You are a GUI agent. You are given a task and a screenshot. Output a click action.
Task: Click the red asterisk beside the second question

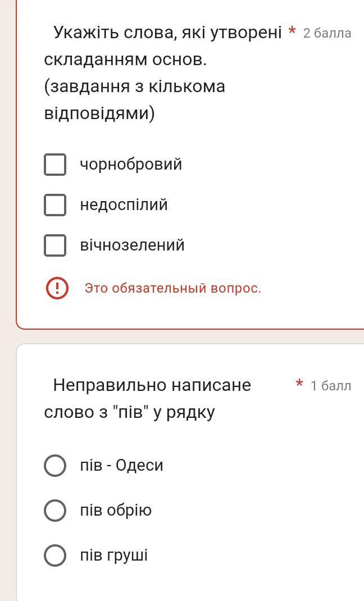click(x=299, y=384)
